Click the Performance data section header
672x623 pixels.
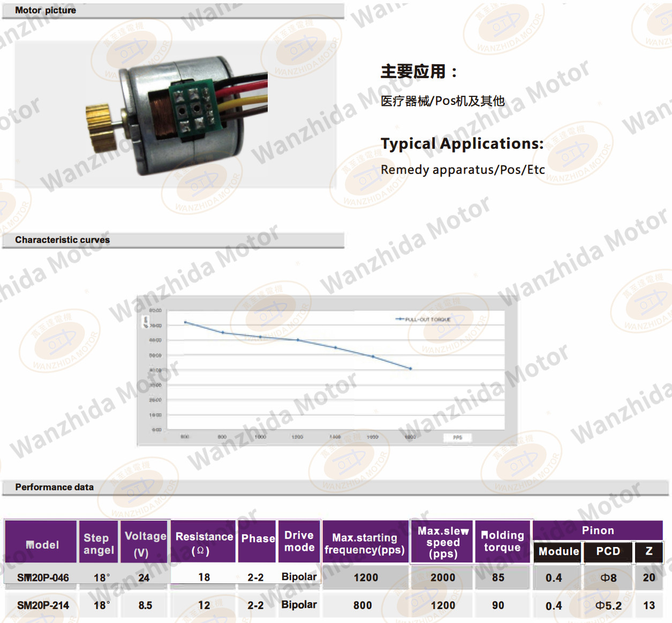[x=335, y=488]
